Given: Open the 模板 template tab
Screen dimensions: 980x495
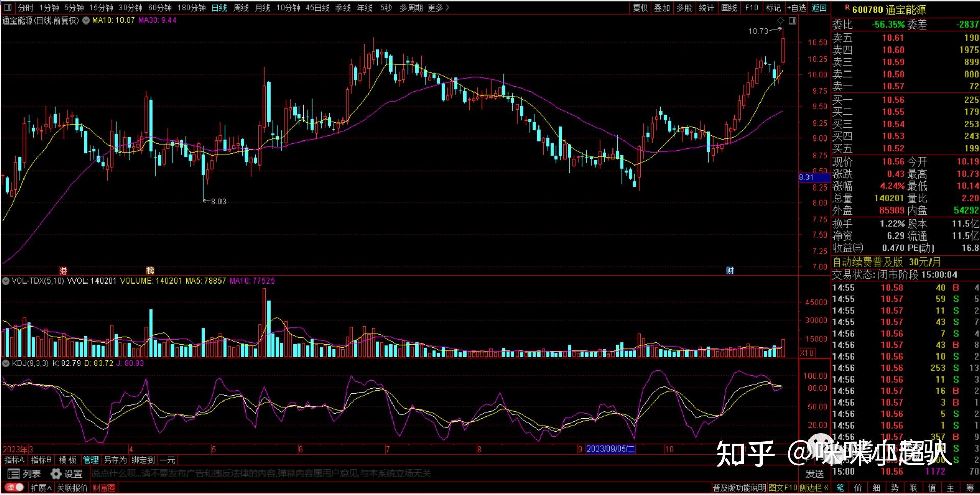Looking at the screenshot, I should coord(68,460).
